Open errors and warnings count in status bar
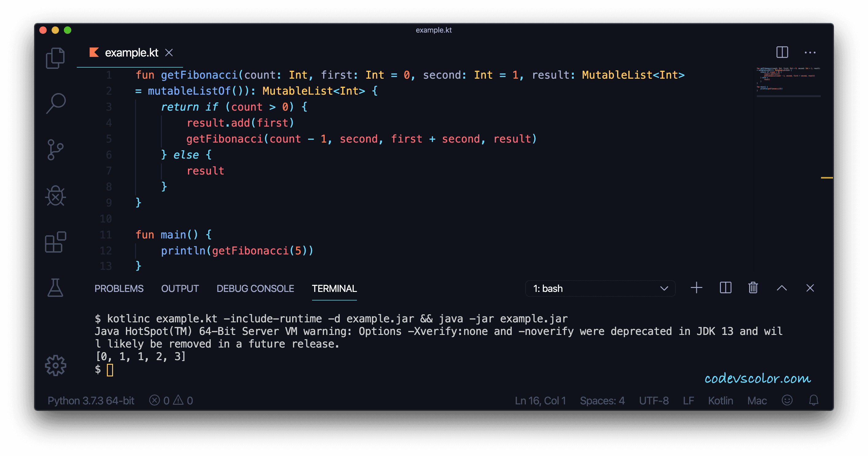This screenshot has height=456, width=868. (171, 400)
